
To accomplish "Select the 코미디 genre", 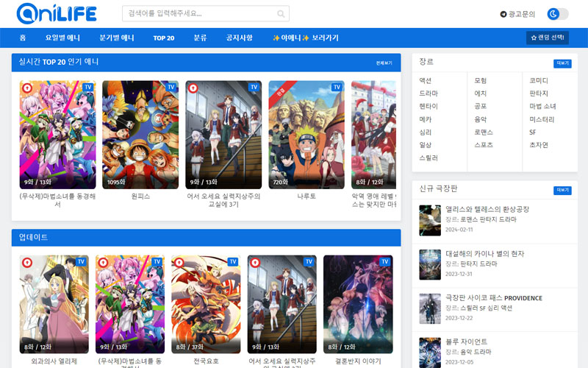I will coord(539,80).
